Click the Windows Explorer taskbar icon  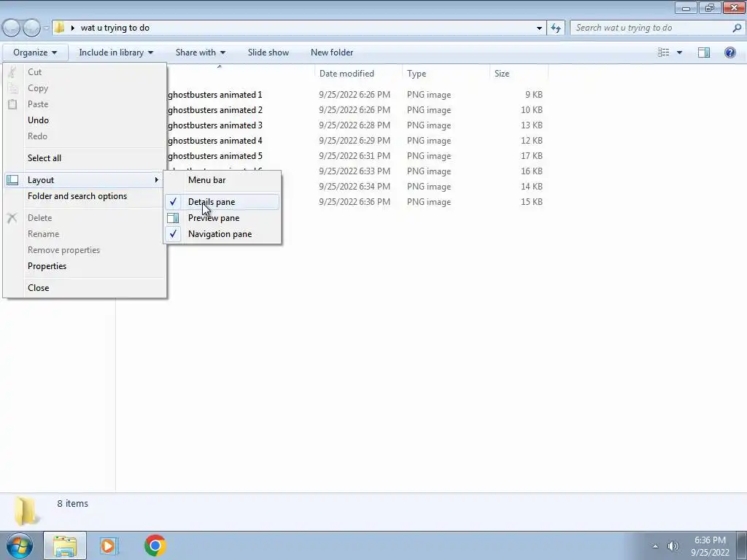[65, 545]
